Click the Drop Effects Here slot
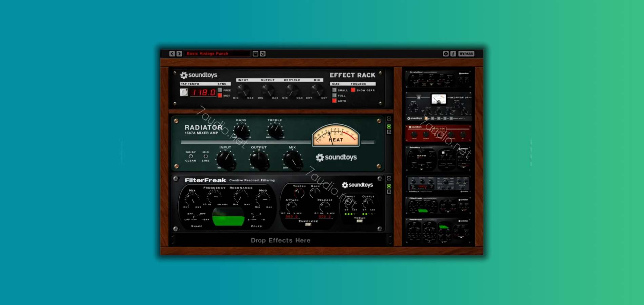644x305 pixels. point(280,240)
